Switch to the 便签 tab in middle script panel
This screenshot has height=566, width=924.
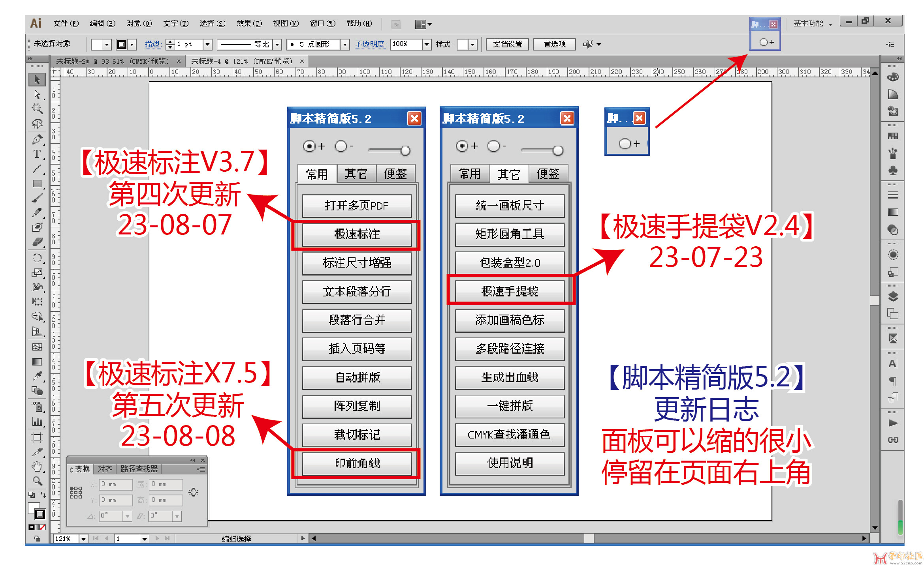(x=548, y=174)
